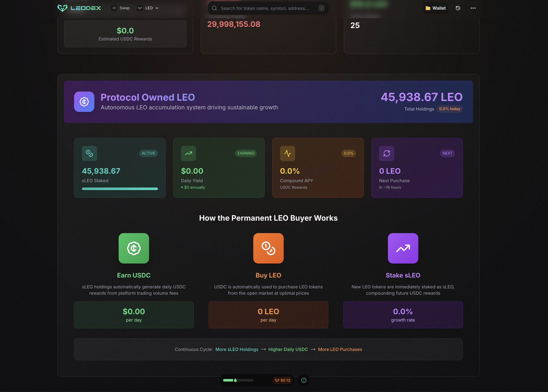Image resolution: width=548 pixels, height=392 pixels.
Task: Click the slash shortcut key badge
Action: 321,8
